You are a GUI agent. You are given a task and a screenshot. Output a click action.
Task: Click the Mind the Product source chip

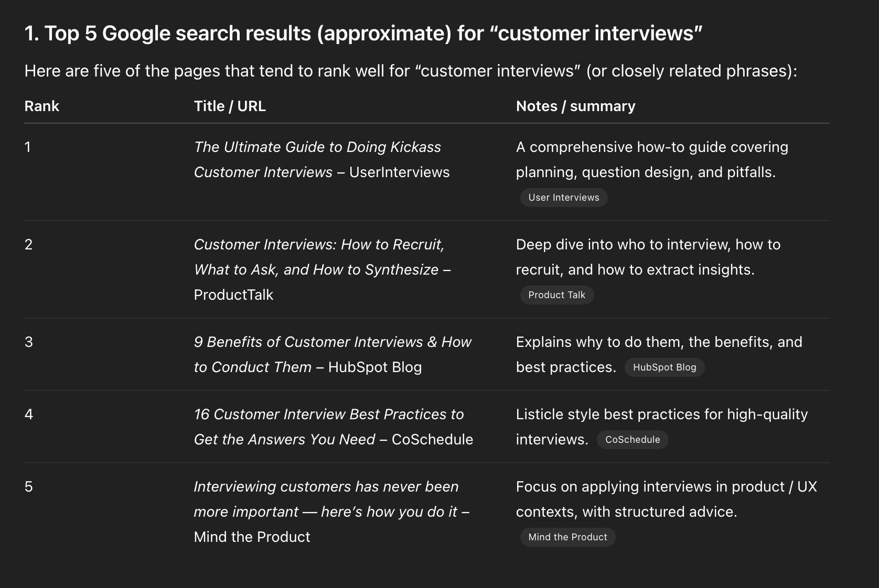pyautogui.click(x=567, y=537)
